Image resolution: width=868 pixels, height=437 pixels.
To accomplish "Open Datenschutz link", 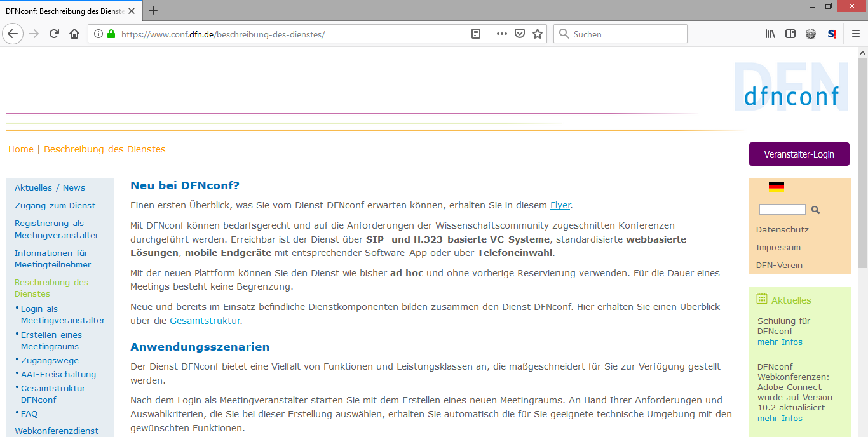I will 782,229.
